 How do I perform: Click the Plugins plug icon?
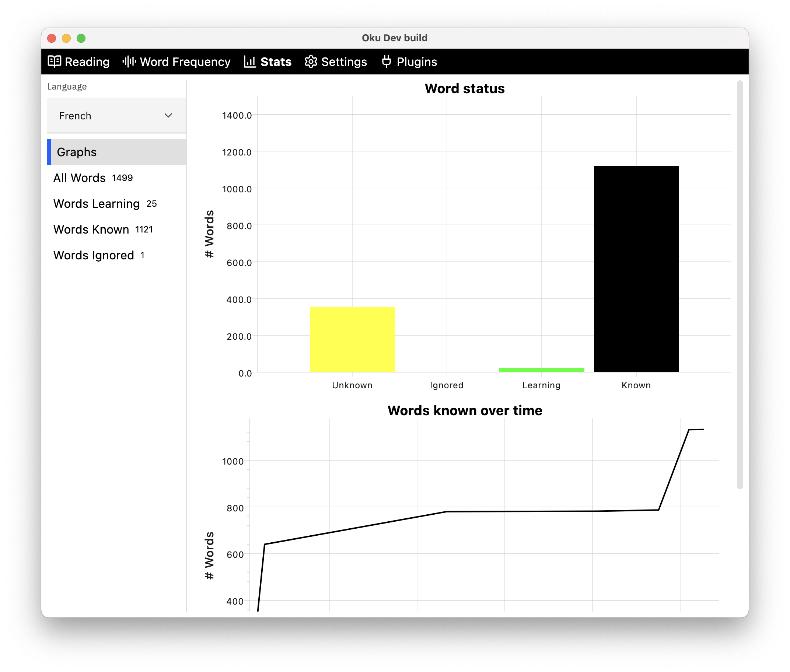[386, 61]
